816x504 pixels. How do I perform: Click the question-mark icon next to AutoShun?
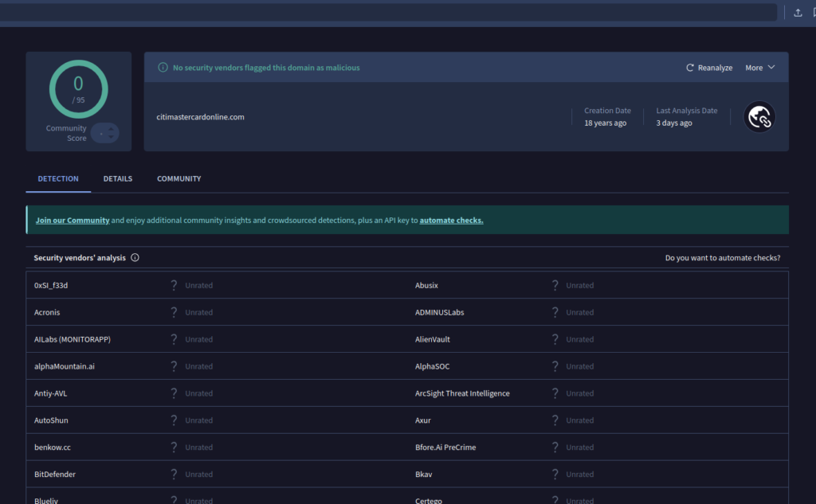point(174,420)
